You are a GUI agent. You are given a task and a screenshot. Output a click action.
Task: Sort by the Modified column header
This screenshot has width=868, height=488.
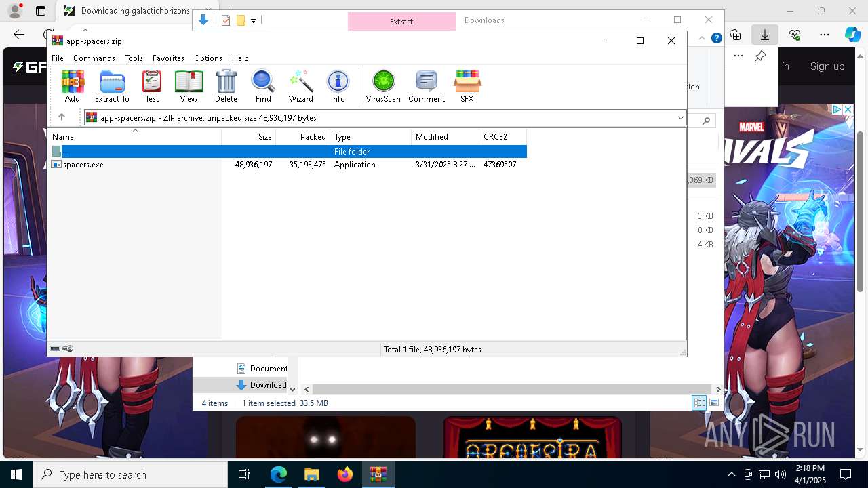pyautogui.click(x=446, y=137)
